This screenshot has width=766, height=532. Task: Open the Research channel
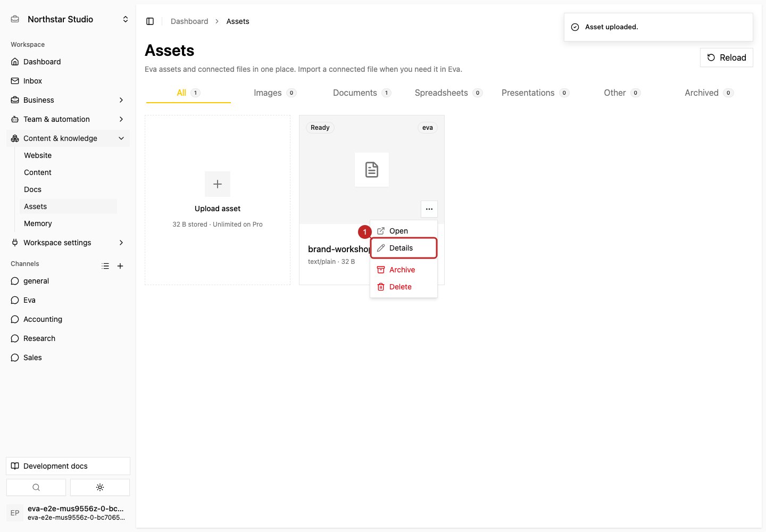click(x=68, y=338)
